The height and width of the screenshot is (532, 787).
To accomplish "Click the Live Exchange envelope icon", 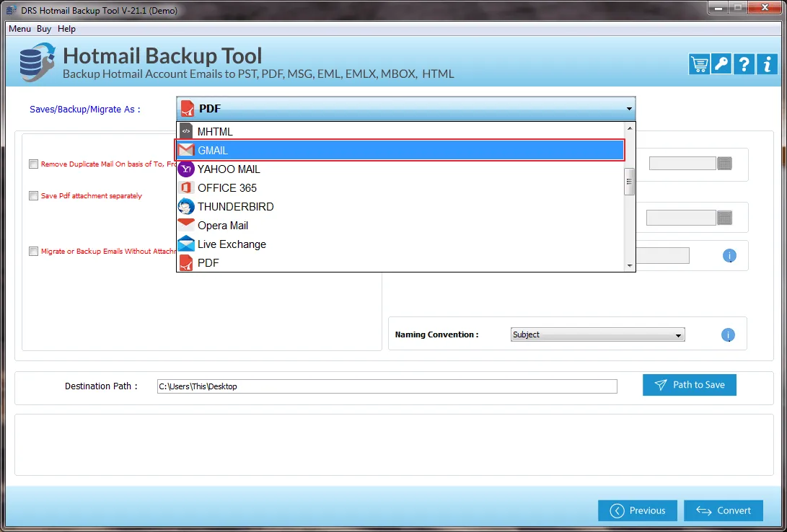I will [x=186, y=244].
